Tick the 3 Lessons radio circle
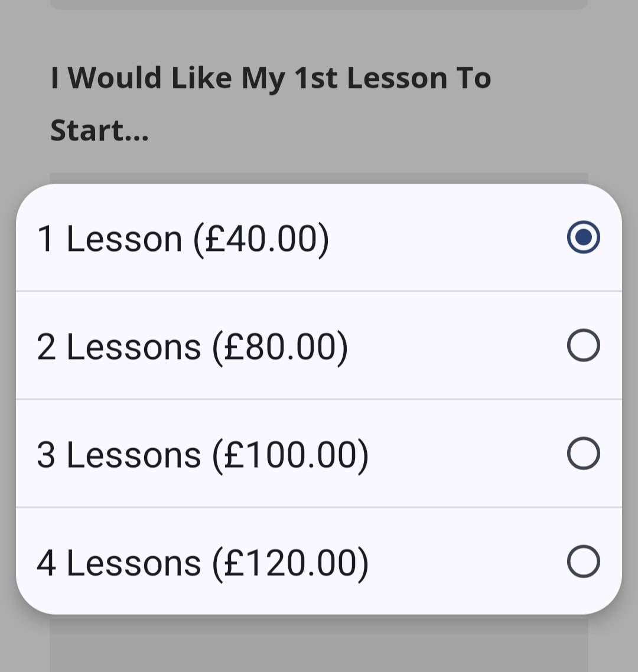638x672 pixels. 583,454
